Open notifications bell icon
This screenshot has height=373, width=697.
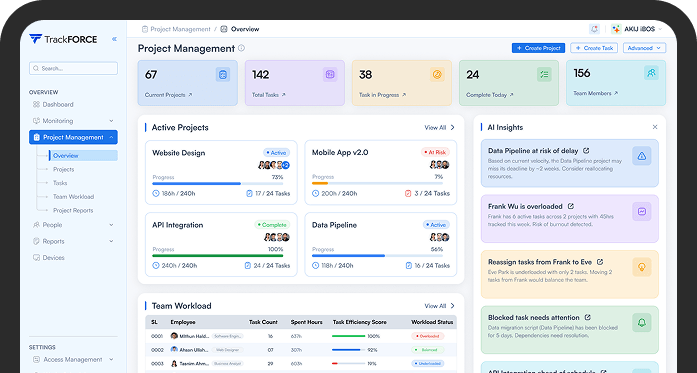coord(594,29)
